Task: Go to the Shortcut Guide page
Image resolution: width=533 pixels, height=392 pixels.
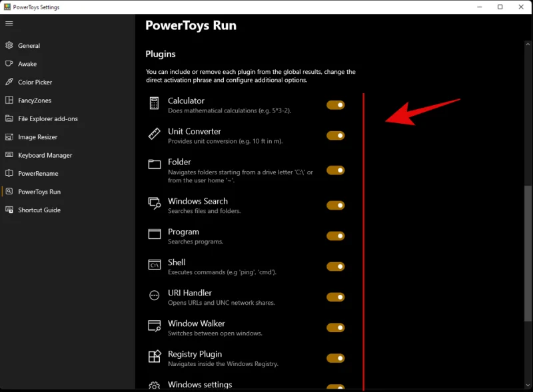Action: click(39, 210)
